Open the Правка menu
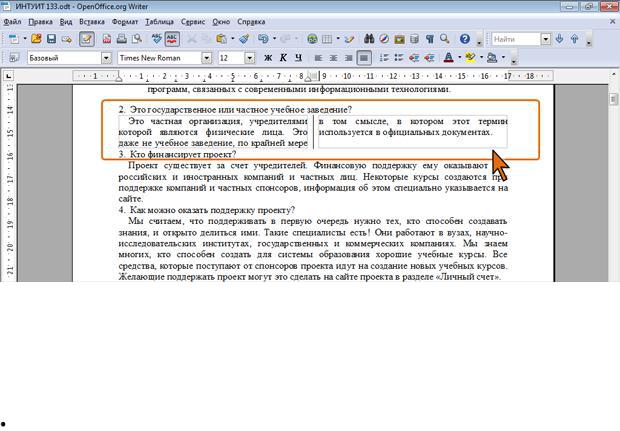620x431 pixels. coord(41,22)
